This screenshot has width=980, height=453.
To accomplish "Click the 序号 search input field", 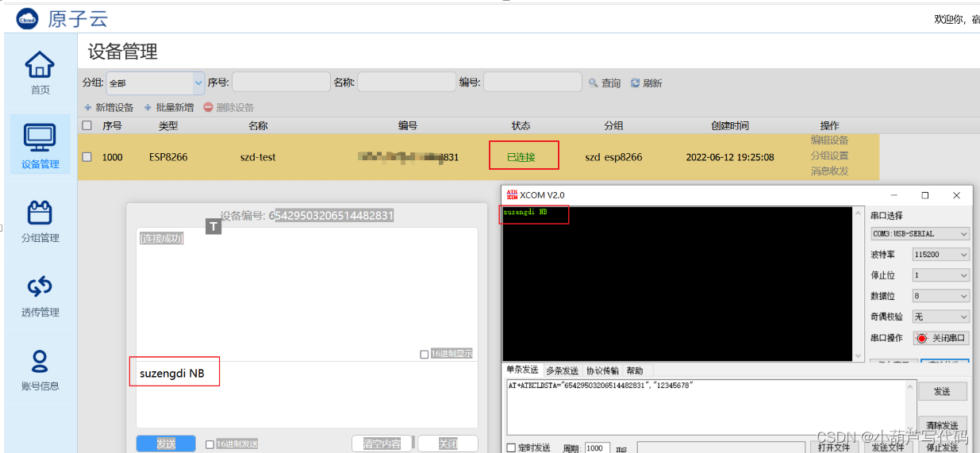I will (281, 83).
